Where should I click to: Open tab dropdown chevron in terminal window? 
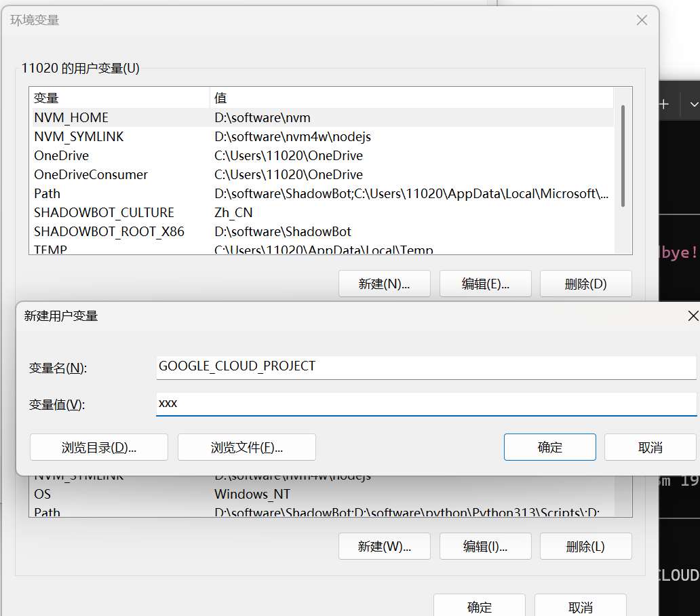pos(694,104)
